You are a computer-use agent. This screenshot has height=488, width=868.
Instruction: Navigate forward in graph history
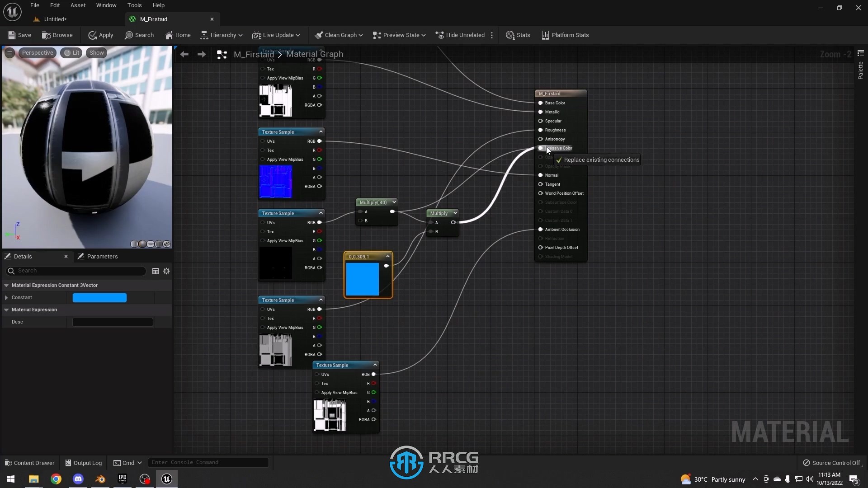pos(202,54)
